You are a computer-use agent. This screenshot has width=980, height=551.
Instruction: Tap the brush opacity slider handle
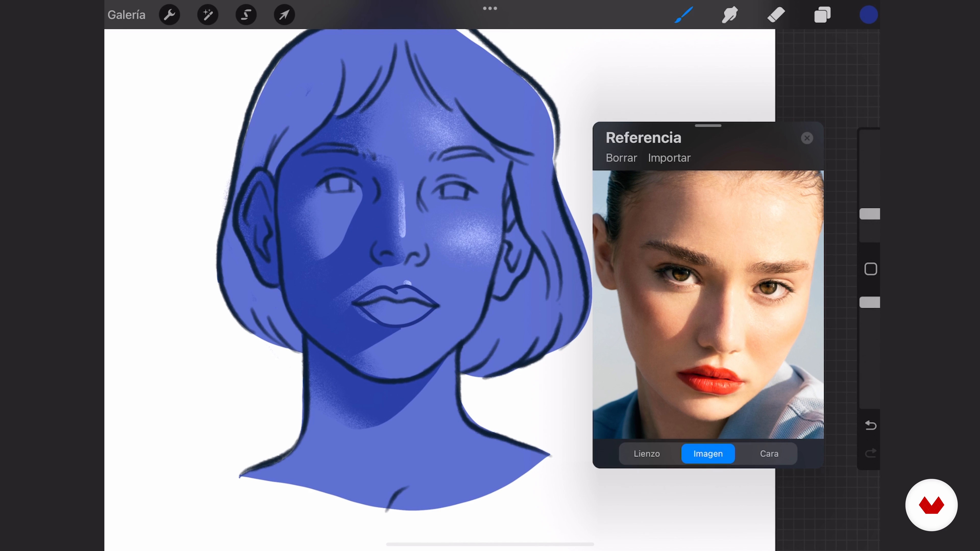870,302
